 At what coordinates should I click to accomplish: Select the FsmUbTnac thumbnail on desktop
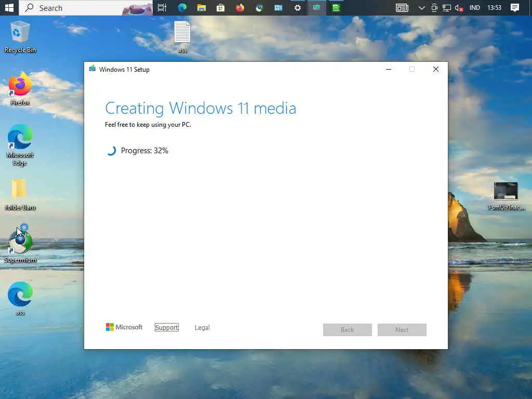point(506,196)
